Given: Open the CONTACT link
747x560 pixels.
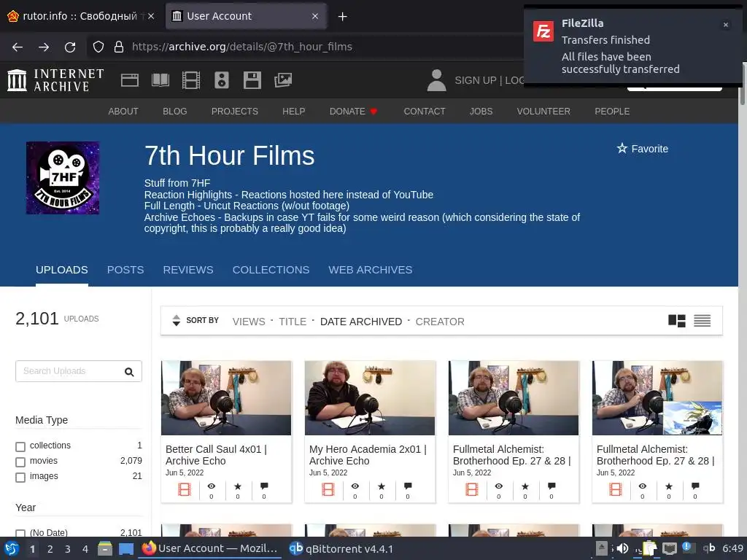Looking at the screenshot, I should tap(425, 111).
